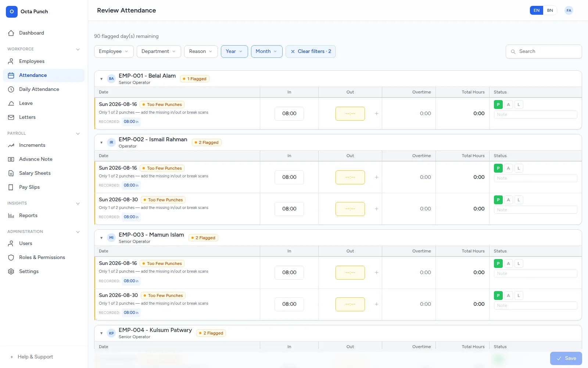Add punch for Belal Alam 2026-08-16
This screenshot has width=588, height=368.
pos(376,113)
